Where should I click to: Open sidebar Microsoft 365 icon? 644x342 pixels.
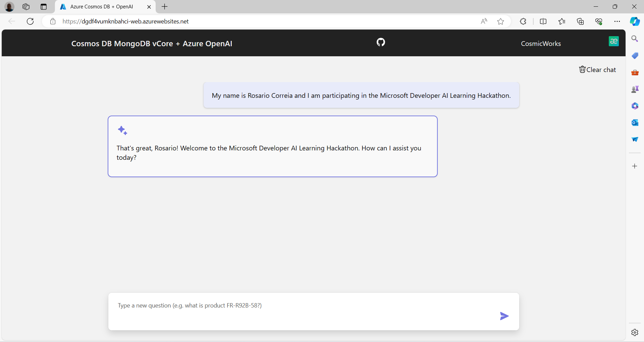click(635, 106)
